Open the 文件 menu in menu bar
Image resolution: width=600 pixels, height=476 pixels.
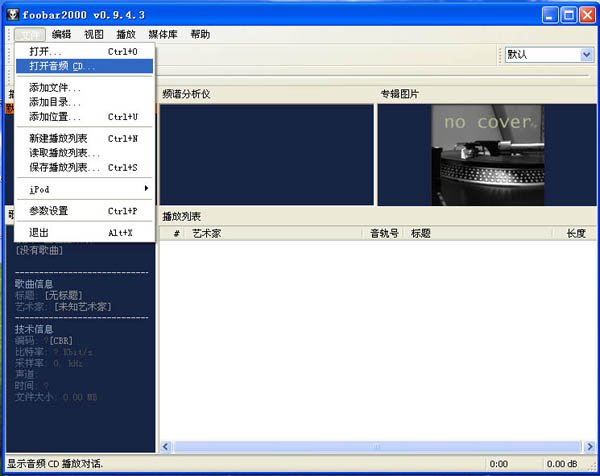point(30,35)
